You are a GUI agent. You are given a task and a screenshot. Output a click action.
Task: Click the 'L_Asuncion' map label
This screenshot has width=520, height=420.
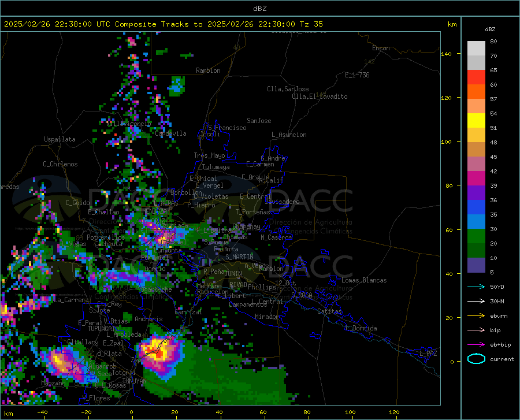click(289, 135)
